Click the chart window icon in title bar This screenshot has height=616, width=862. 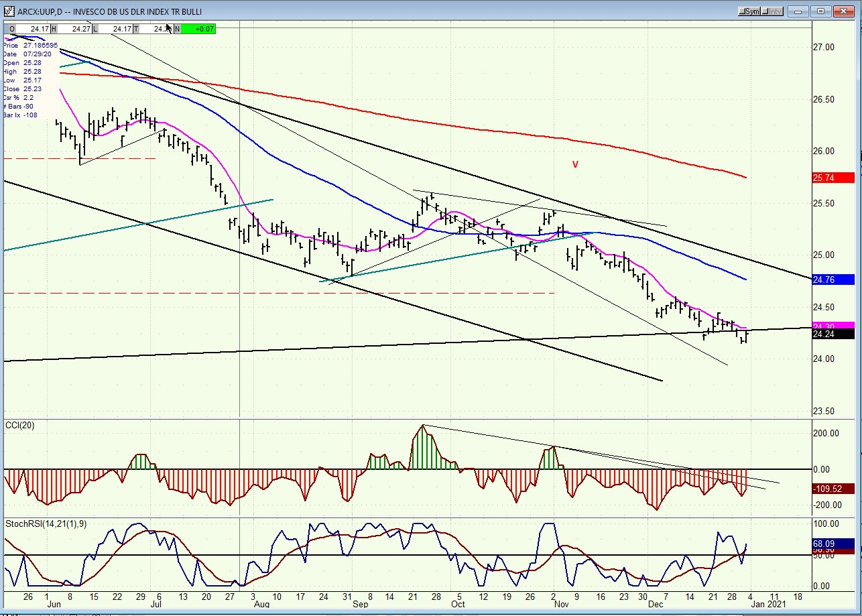(x=9, y=11)
